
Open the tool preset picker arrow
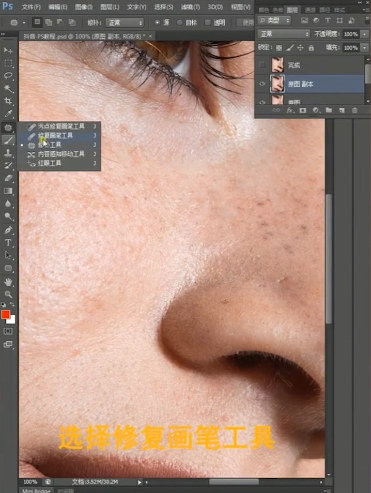(24, 23)
